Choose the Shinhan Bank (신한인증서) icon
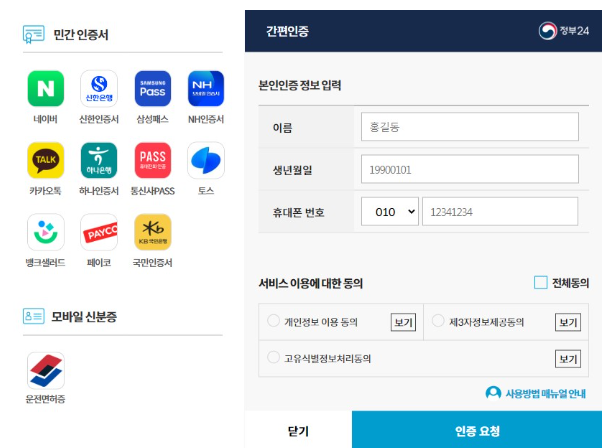 [99, 89]
